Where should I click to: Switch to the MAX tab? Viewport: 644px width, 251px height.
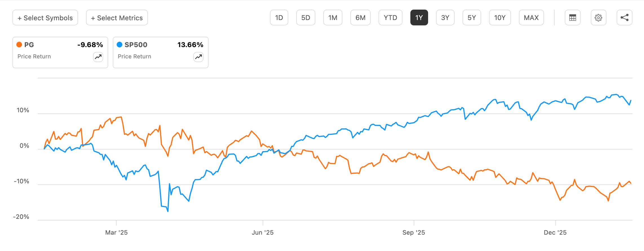(x=531, y=17)
